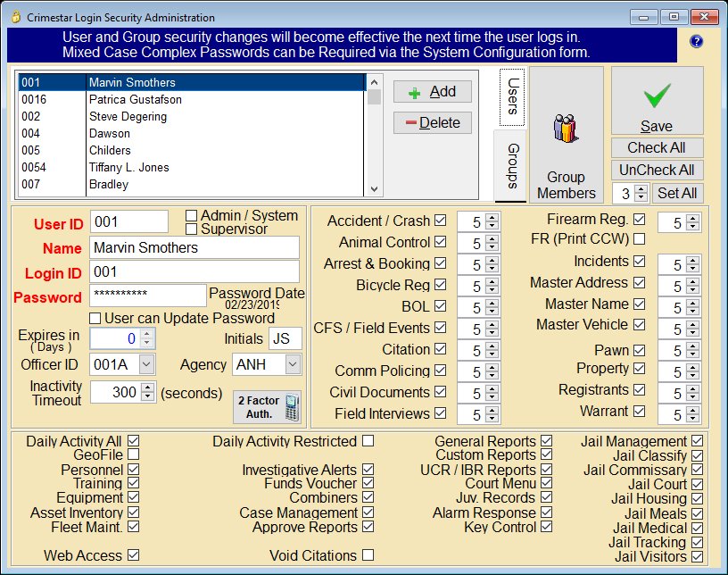
Task: Open the Officer ID dropdown
Action: 146,364
